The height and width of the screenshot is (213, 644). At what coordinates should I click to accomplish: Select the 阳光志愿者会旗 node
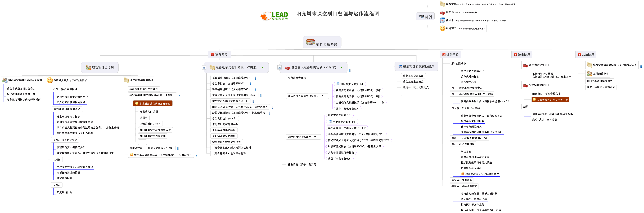coord(297,78)
